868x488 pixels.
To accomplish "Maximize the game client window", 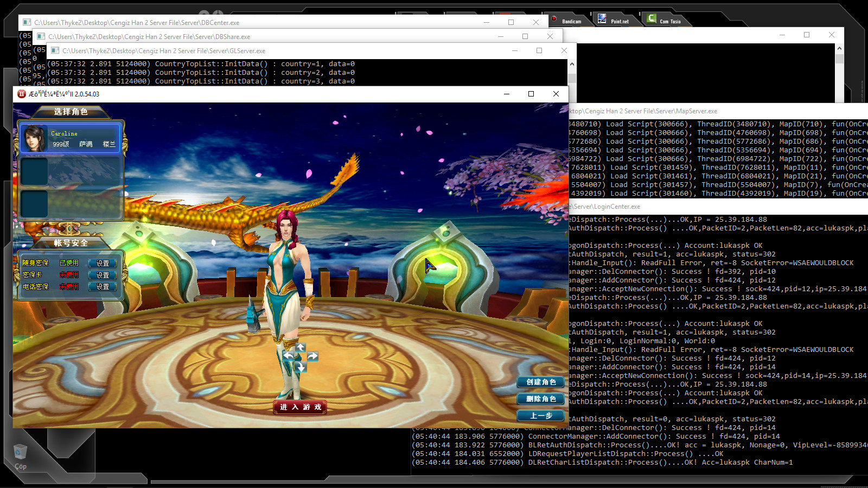I will tap(531, 94).
